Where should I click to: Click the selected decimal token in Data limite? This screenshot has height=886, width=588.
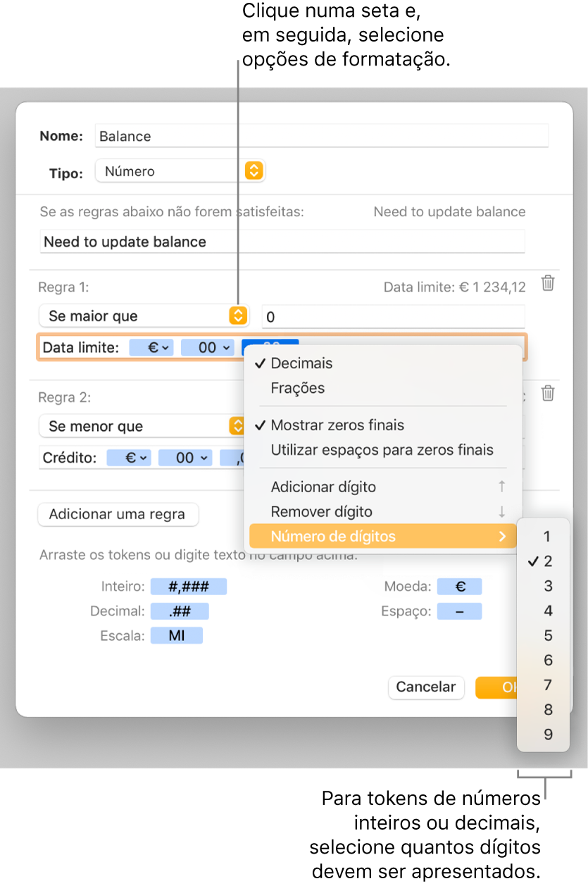pyautogui.click(x=270, y=343)
